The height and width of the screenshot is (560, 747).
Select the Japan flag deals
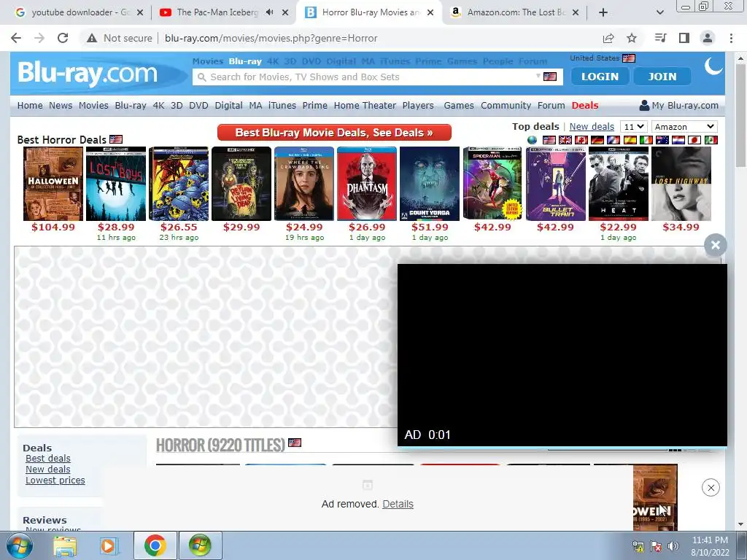(x=694, y=140)
